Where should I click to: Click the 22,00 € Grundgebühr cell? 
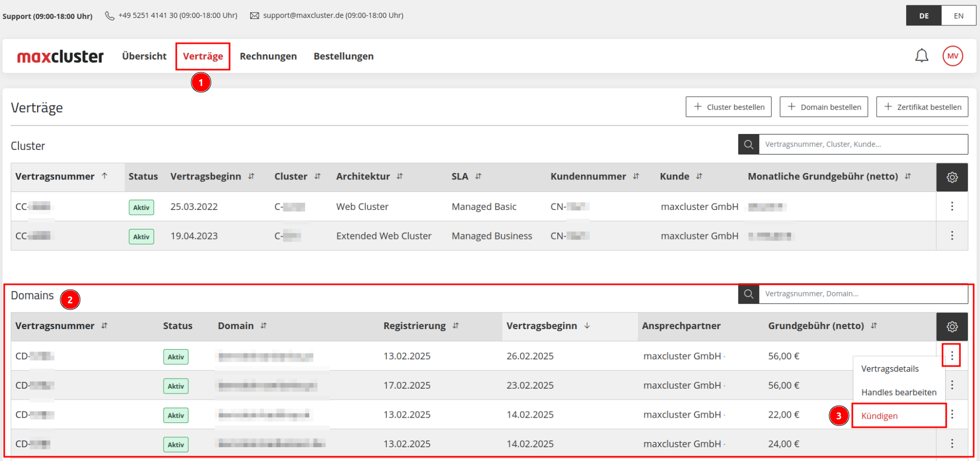point(784,415)
